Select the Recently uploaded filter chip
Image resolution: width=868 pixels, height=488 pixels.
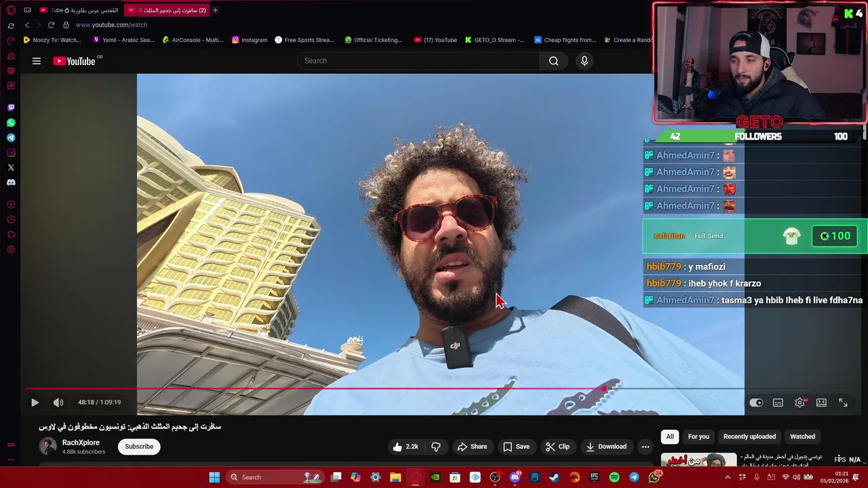pos(749,436)
